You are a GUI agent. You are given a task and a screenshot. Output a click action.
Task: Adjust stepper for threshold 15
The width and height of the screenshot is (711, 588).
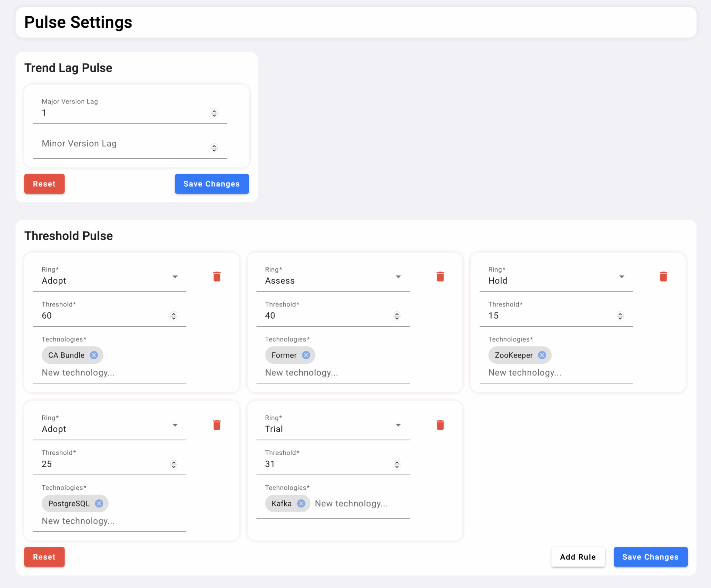coord(620,316)
